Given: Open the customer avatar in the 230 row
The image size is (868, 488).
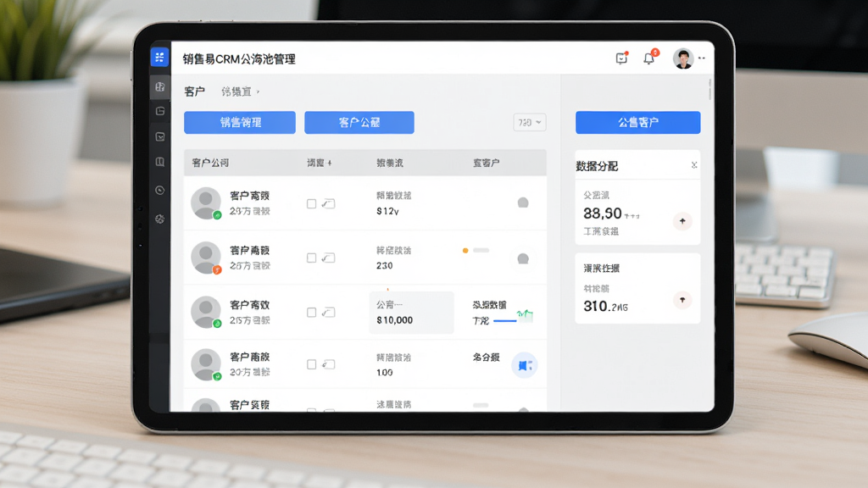Looking at the screenshot, I should (x=206, y=258).
